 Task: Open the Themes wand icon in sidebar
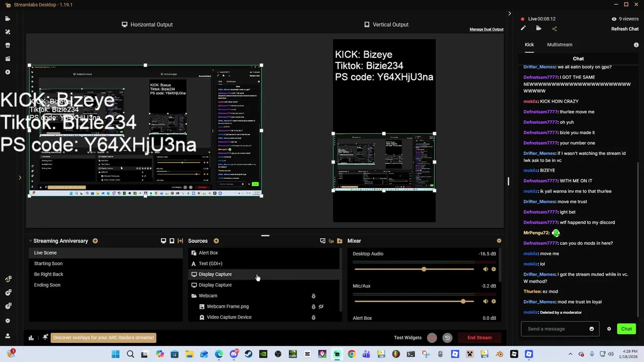point(8,32)
